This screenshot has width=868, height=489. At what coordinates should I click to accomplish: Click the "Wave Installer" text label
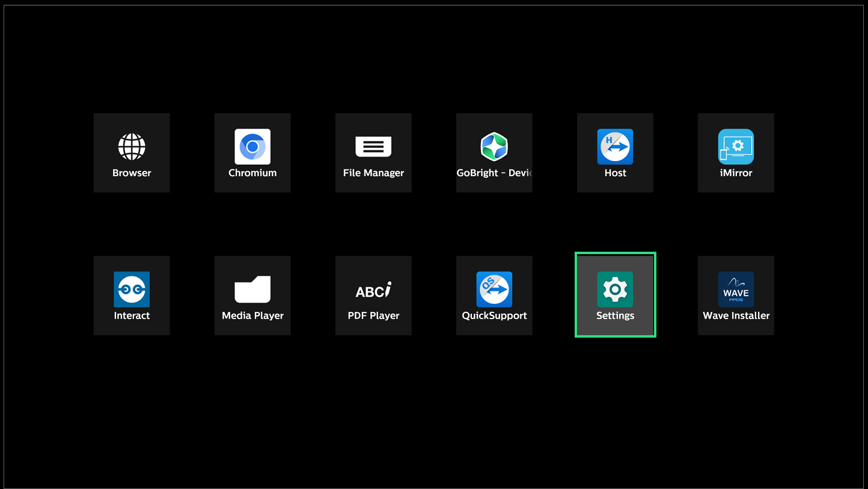coord(736,316)
